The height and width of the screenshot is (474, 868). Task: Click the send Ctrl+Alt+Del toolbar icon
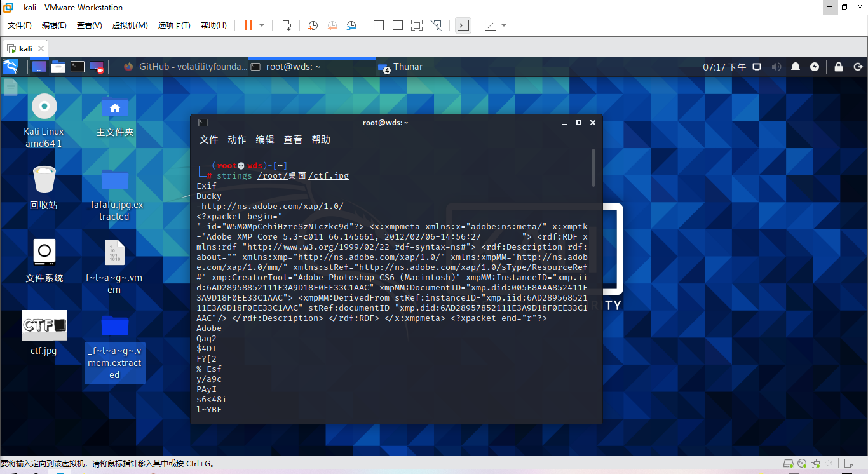point(286,25)
